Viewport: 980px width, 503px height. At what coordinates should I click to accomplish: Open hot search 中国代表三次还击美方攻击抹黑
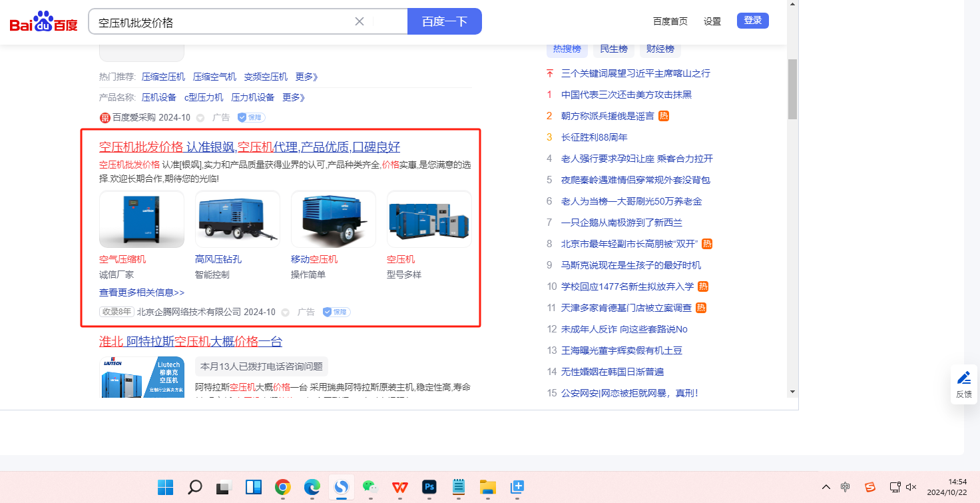click(626, 95)
